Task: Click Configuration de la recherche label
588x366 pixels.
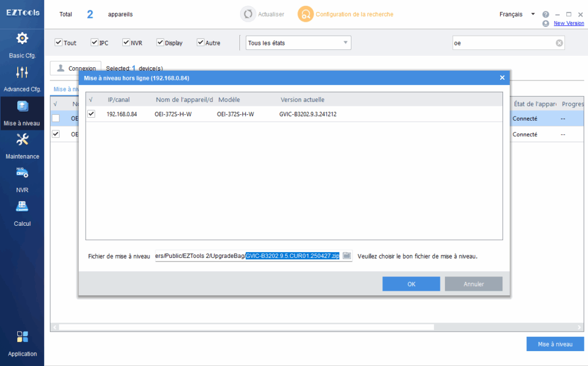Action: (354, 14)
